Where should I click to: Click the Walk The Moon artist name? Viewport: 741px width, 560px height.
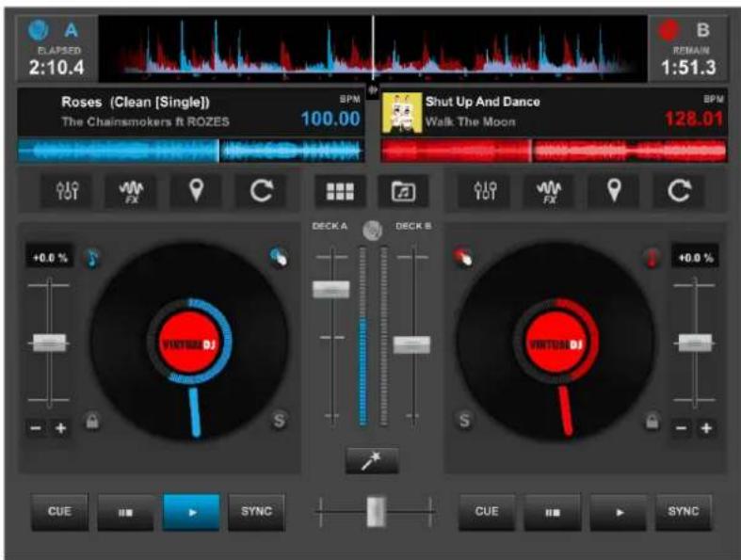coord(471,122)
